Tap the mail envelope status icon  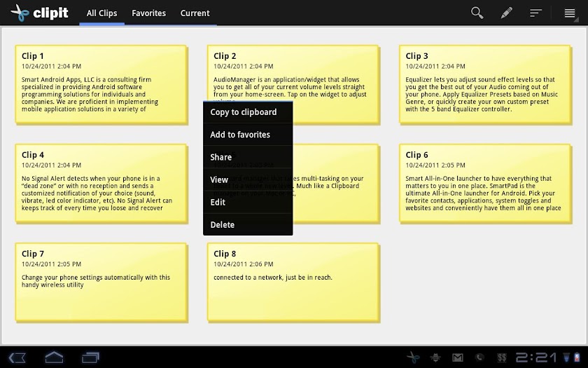(x=458, y=357)
